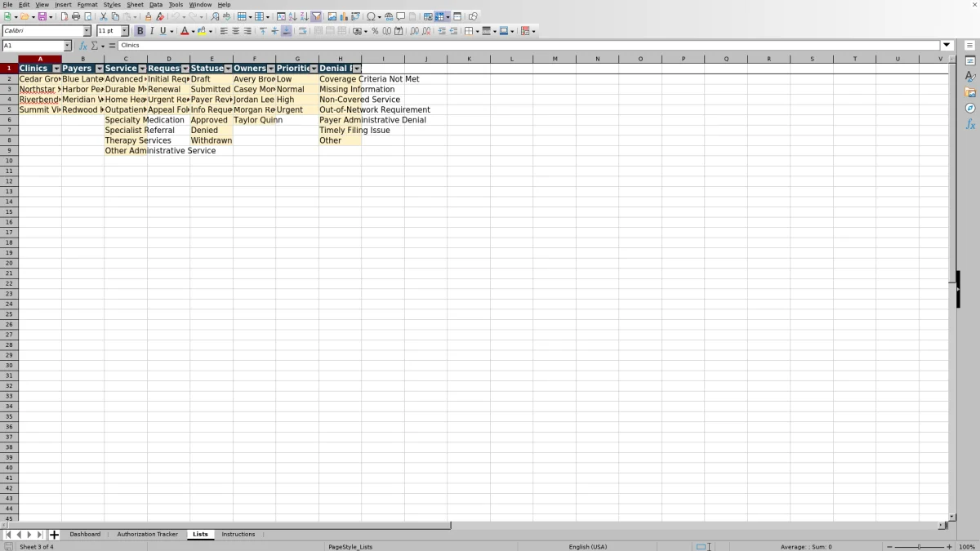Click the Save document icon

click(x=42, y=16)
